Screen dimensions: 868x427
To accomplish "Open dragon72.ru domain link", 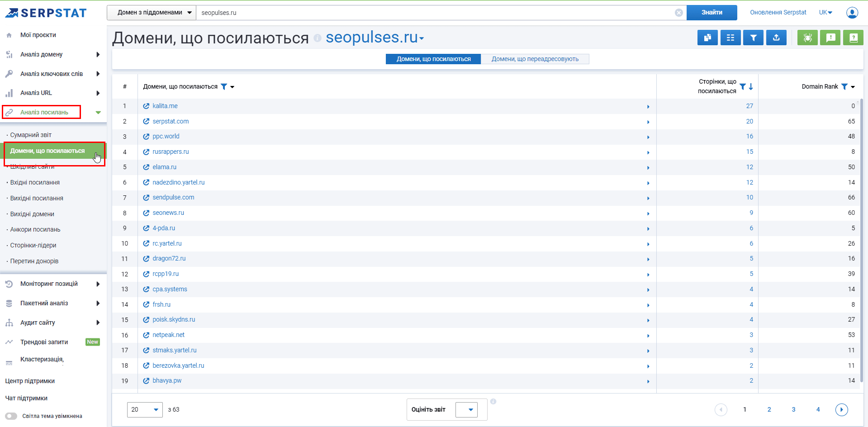I will (x=169, y=258).
